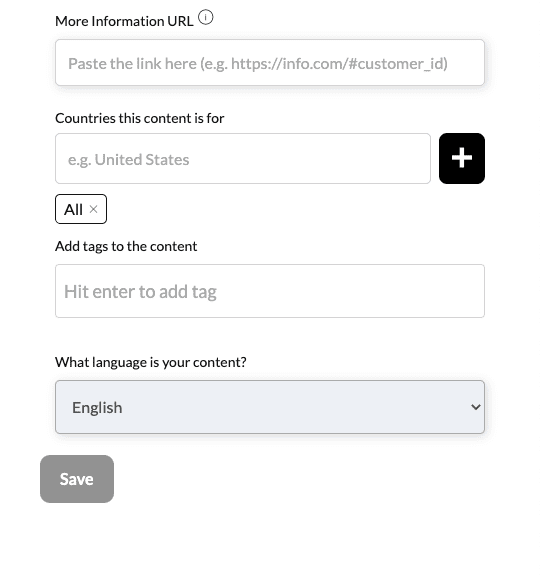
Task: Click the Hit enter to add tag field
Action: [270, 291]
